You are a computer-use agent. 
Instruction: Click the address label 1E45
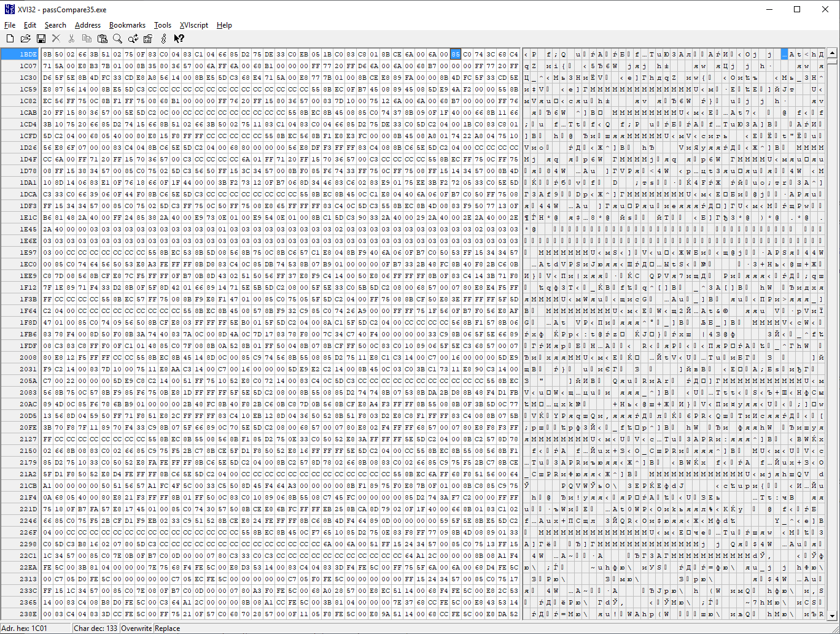[28, 229]
